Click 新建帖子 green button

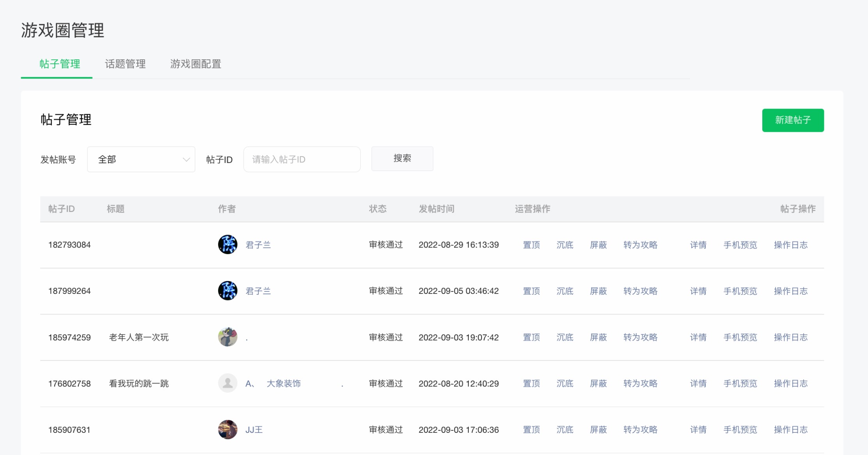[x=793, y=120]
